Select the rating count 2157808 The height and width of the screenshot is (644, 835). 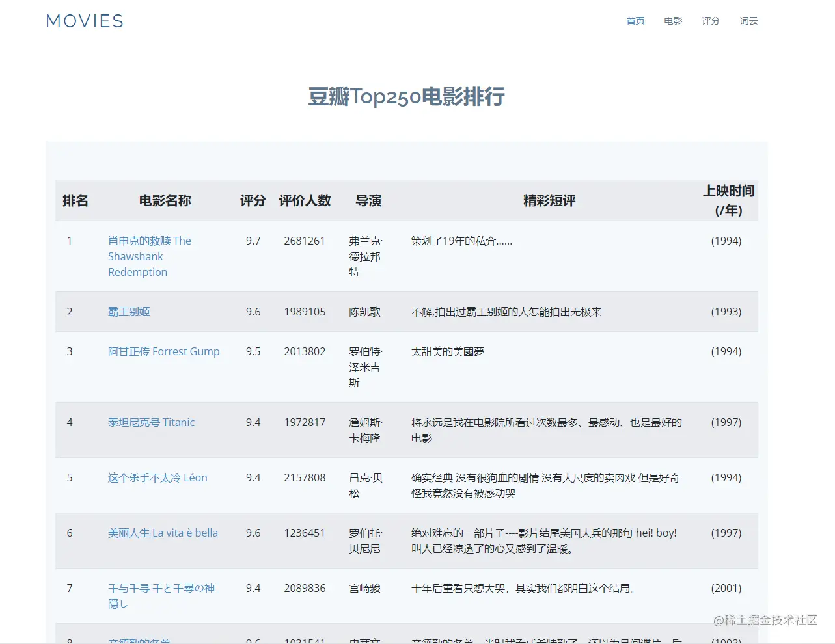(x=305, y=477)
